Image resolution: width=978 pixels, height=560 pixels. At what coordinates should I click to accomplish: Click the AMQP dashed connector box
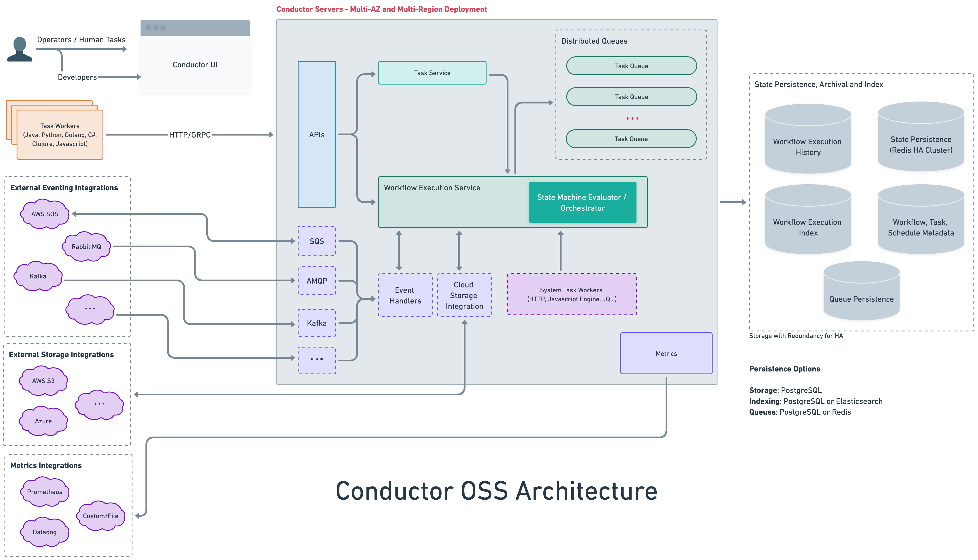(x=316, y=281)
